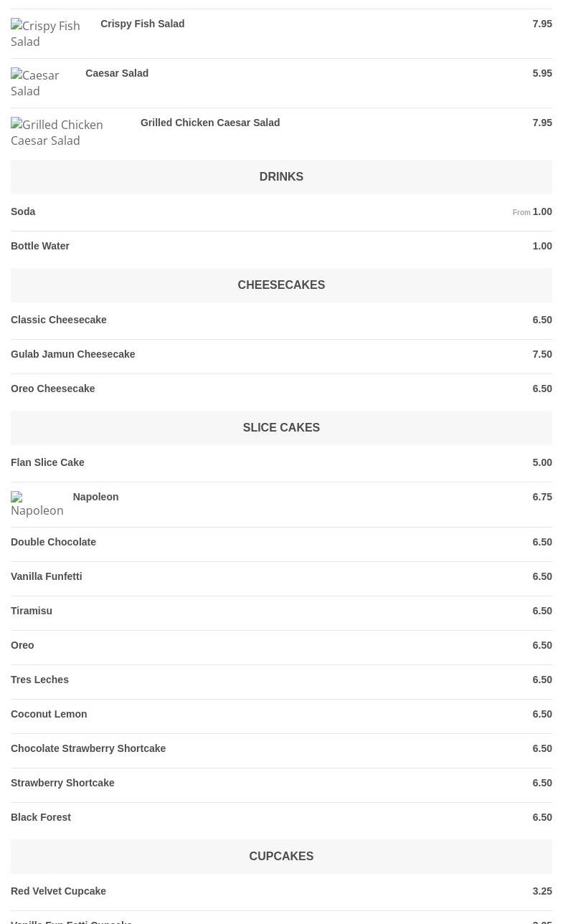Viewport: 563px width, 924px height.
Task: Open the Red Velvet Cupcake item
Action: coord(58,891)
